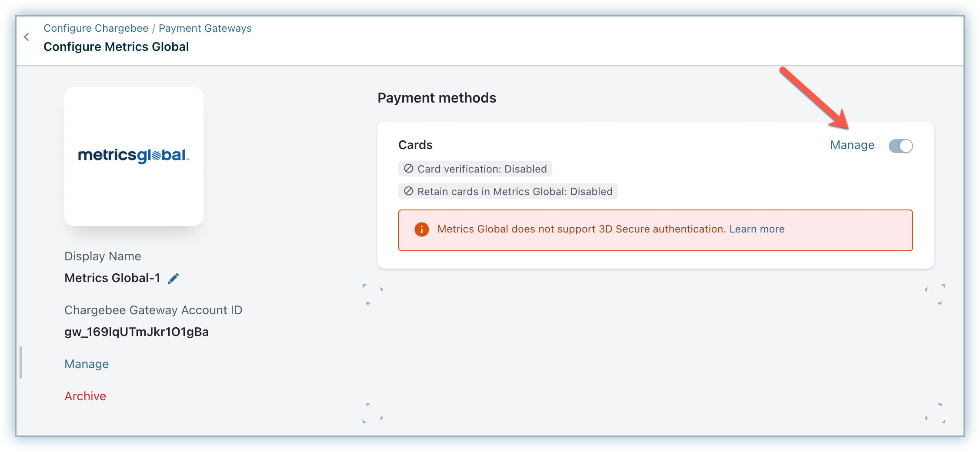Toggle the Cards payment method switch
Screen dimensions: 980x452
900,146
